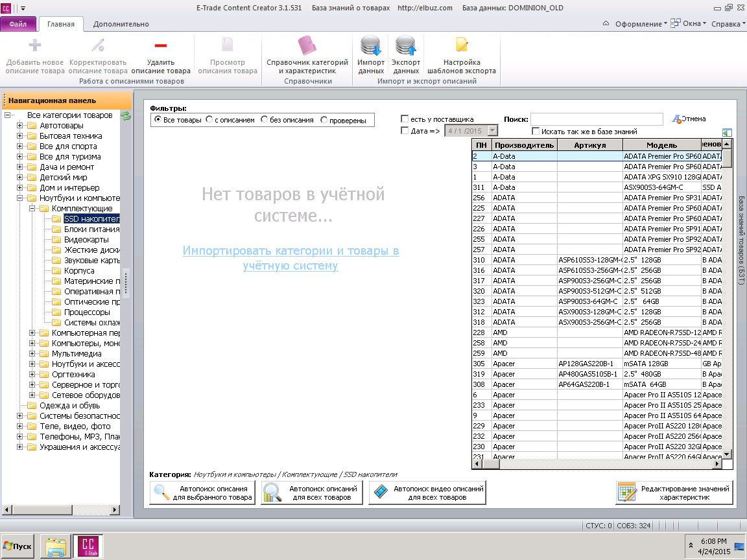The height and width of the screenshot is (560, 747).
Task: Click Автопоиск описания для выбранного товара button
Action: coord(202,493)
